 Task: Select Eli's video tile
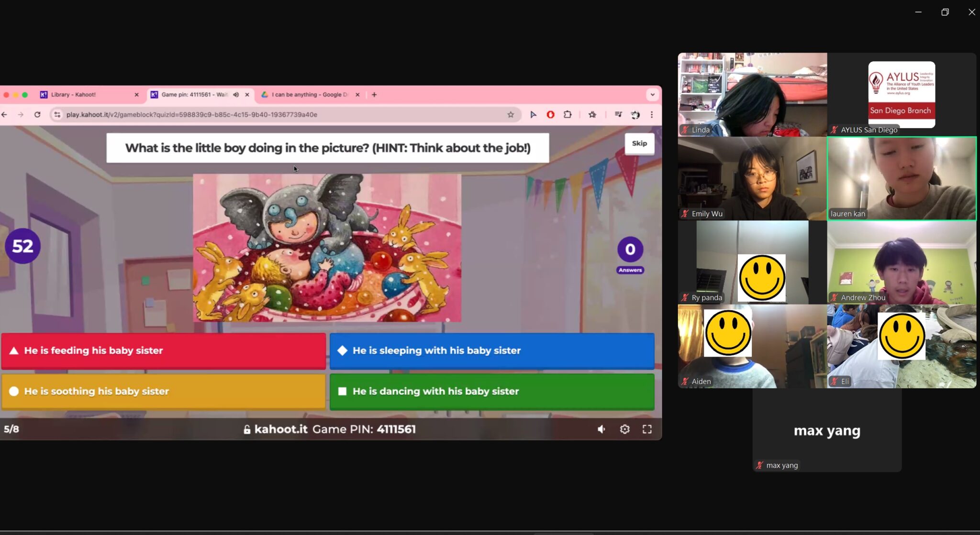click(902, 346)
